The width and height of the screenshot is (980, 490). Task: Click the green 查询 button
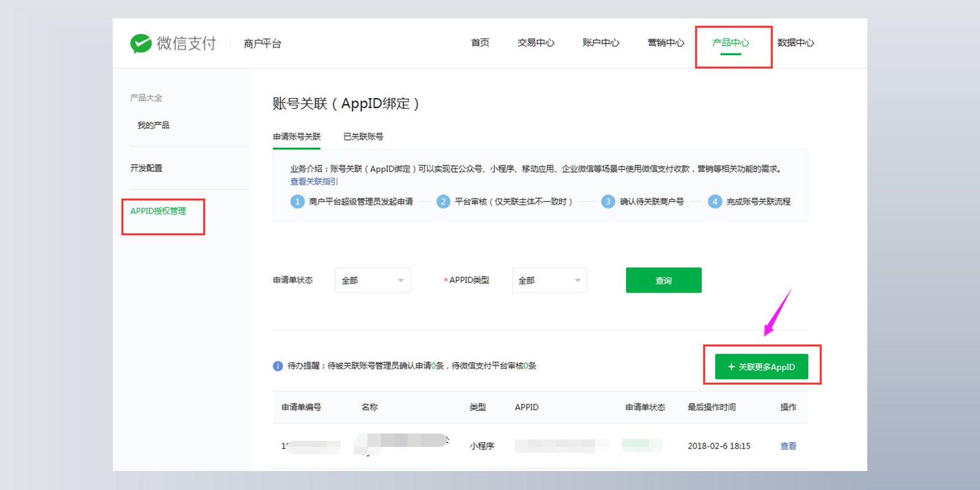coord(664,281)
